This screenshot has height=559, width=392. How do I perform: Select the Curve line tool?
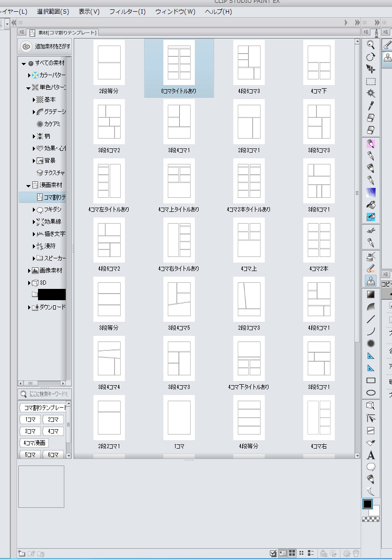click(x=370, y=331)
